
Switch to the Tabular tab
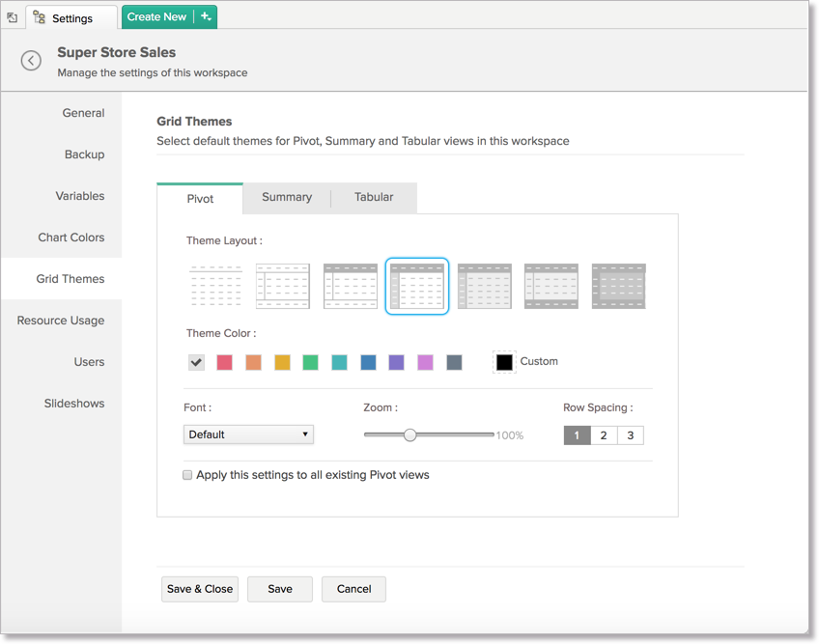(374, 197)
